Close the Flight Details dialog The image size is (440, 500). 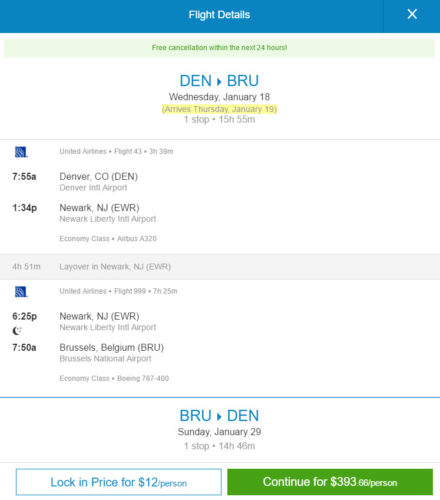point(412,14)
